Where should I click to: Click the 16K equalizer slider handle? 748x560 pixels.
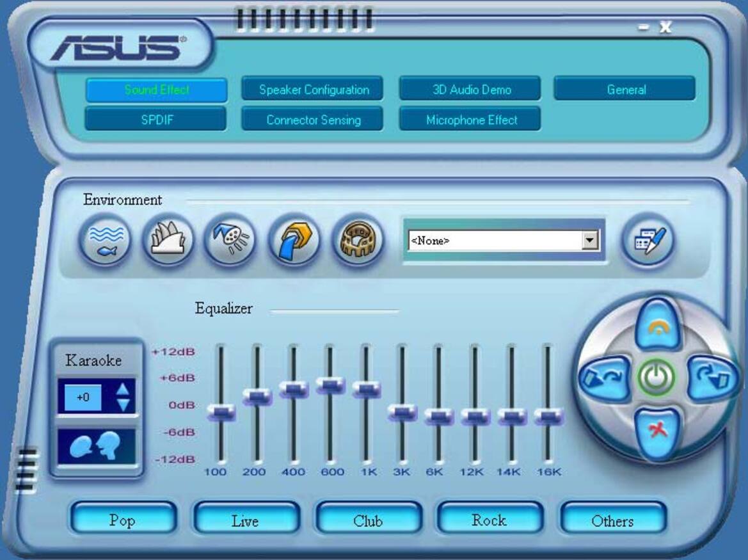[548, 417]
